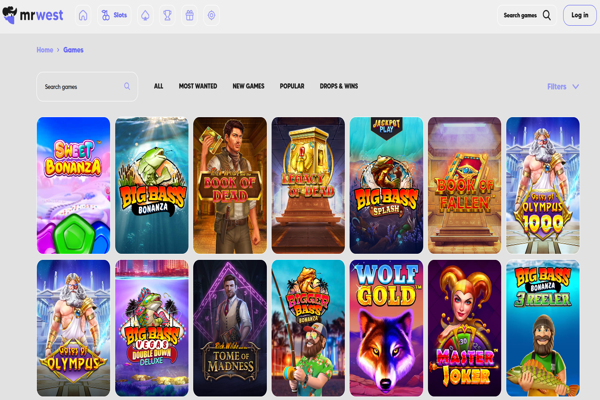Open the Big Bass Bonanza game

[152, 185]
